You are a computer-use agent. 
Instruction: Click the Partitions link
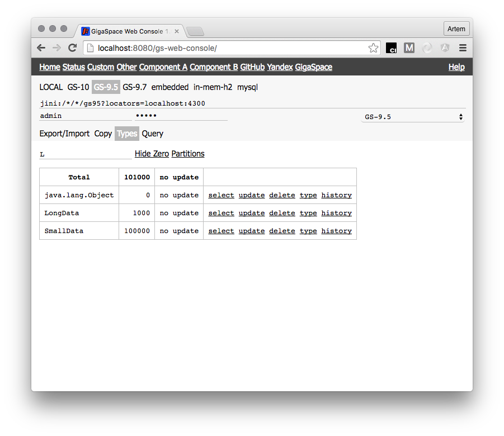[188, 154]
